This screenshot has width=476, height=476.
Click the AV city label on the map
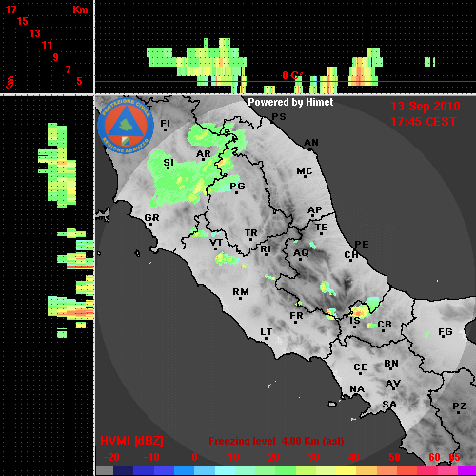pos(393,384)
